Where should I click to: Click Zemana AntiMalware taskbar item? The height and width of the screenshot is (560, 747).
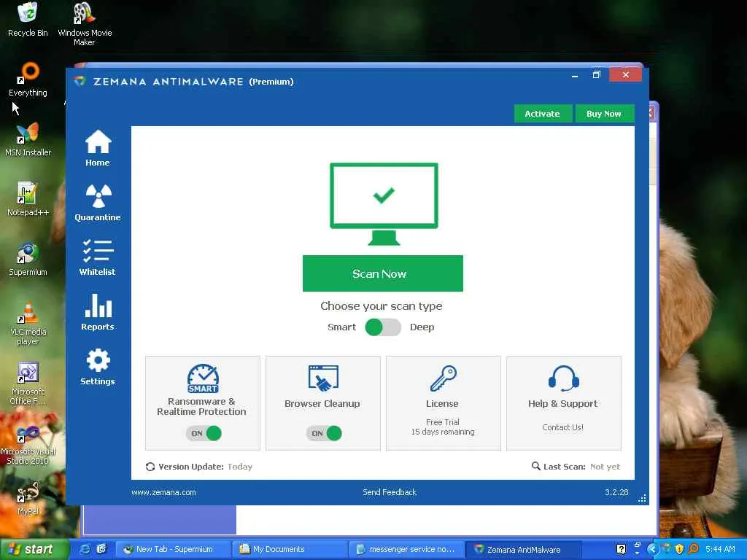tap(523, 549)
